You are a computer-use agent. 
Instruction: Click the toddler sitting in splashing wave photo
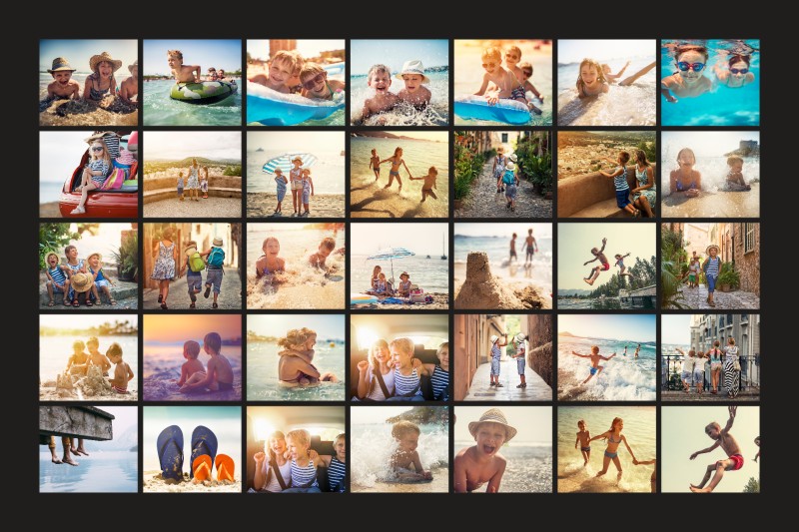point(399,449)
